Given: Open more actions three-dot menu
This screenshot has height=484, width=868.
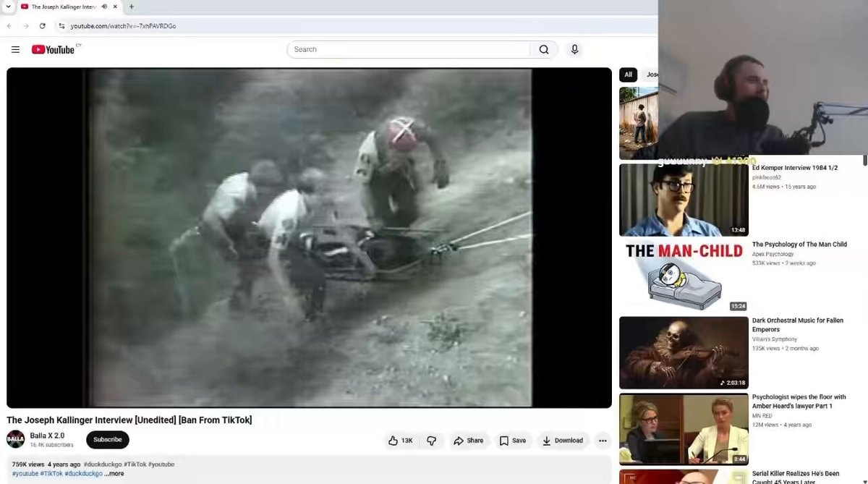Looking at the screenshot, I should point(603,441).
